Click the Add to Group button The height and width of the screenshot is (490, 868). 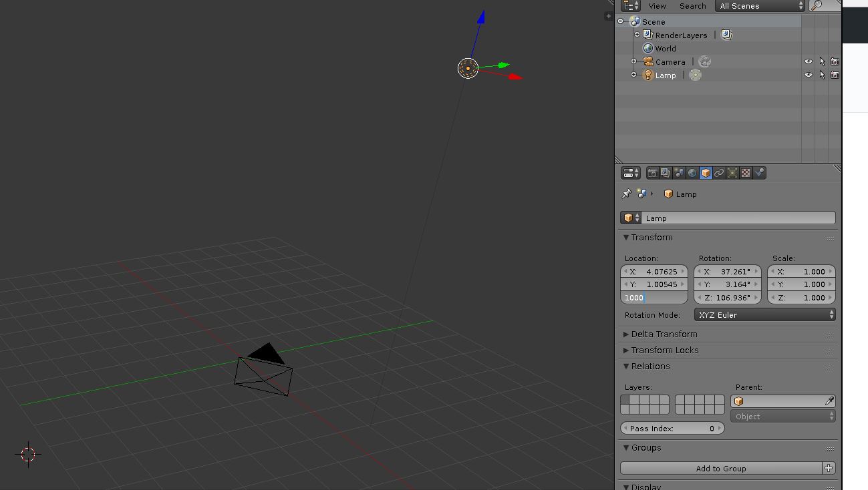(x=721, y=469)
